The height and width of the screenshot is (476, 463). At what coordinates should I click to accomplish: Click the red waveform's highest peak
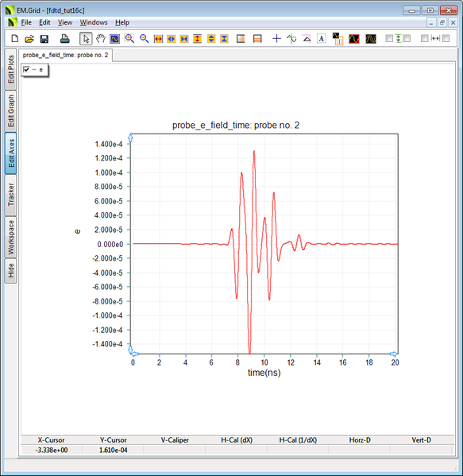(x=254, y=152)
